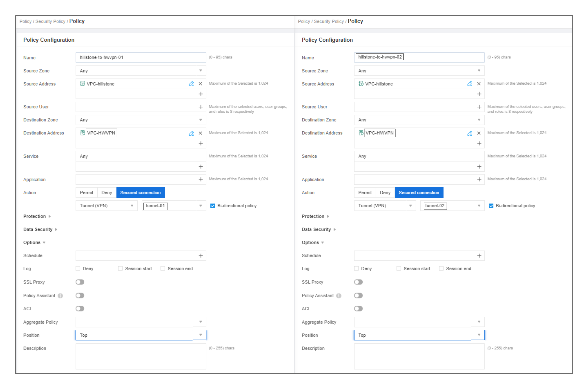Open Position dropdown in right policy
The image size is (588, 389).
tap(419, 335)
